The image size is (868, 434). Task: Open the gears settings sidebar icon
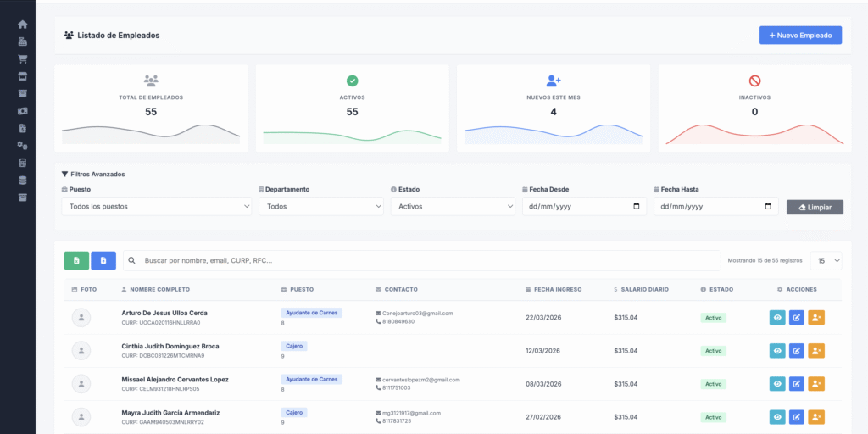point(23,146)
